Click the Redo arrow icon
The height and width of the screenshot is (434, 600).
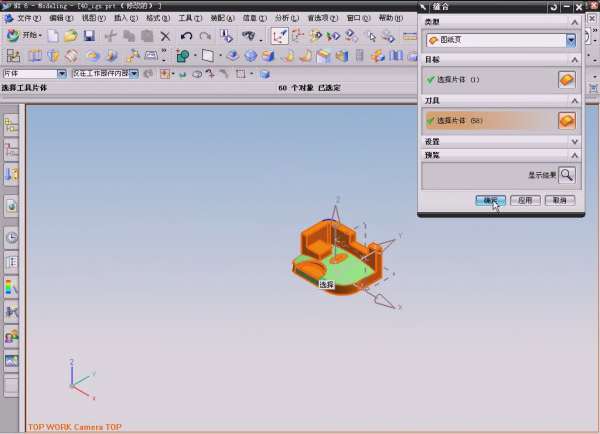coord(205,36)
